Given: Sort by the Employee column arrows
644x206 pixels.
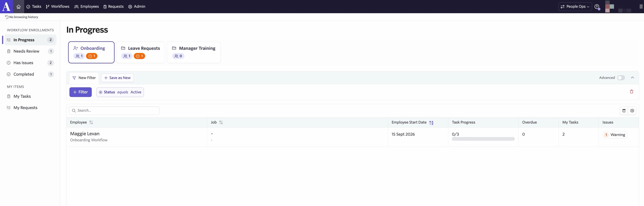Looking at the screenshot, I should (x=91, y=122).
